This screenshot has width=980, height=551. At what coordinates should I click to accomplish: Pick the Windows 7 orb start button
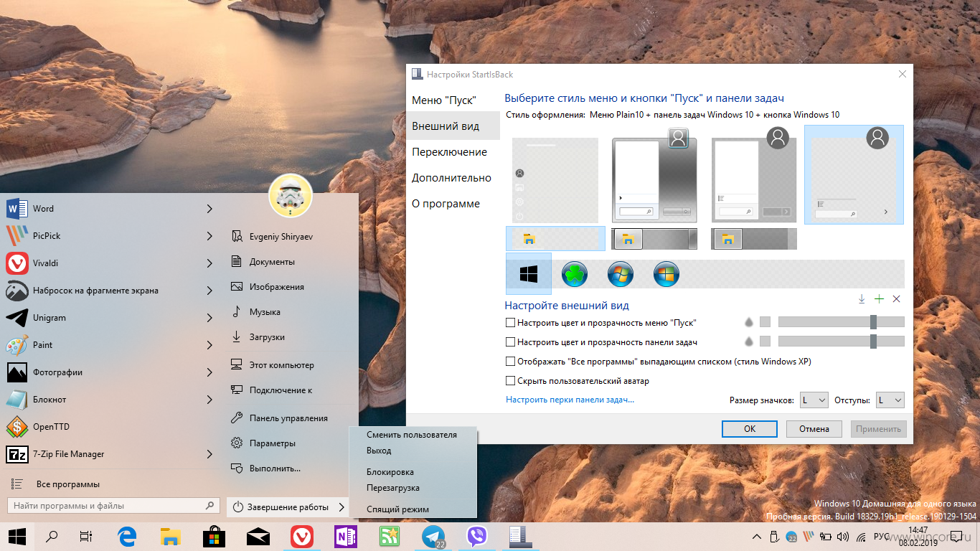coord(621,274)
